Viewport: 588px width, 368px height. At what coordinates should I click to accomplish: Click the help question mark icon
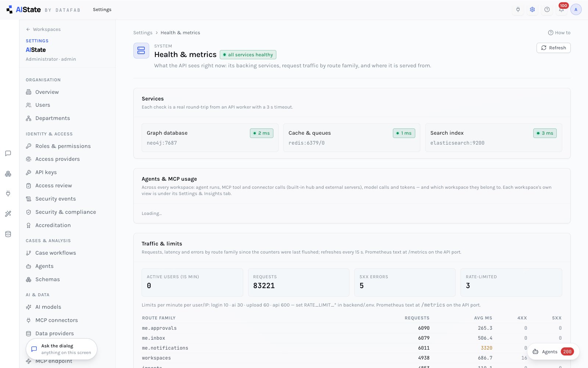click(x=547, y=10)
